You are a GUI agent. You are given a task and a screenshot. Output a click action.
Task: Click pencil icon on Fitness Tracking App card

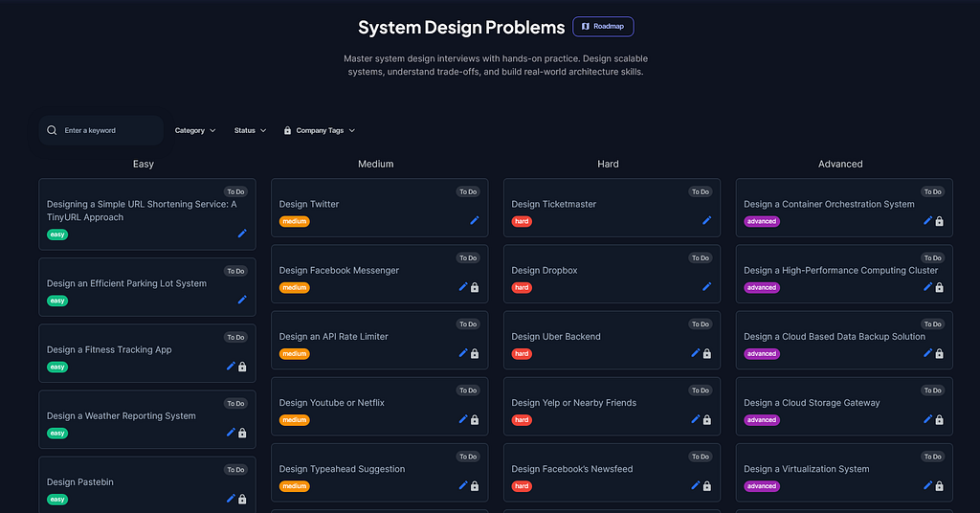231,367
